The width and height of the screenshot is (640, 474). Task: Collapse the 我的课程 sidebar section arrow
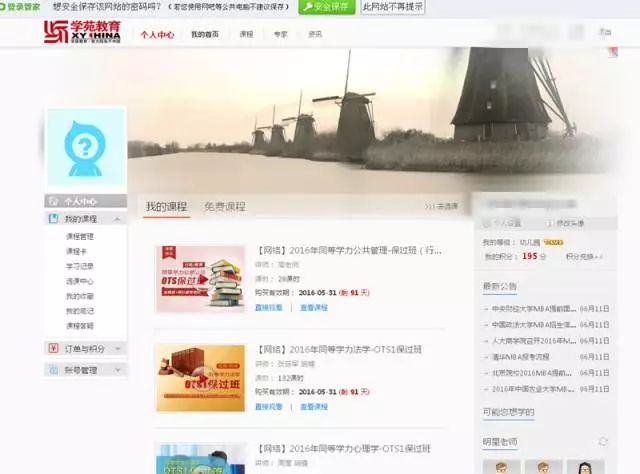coord(117,219)
